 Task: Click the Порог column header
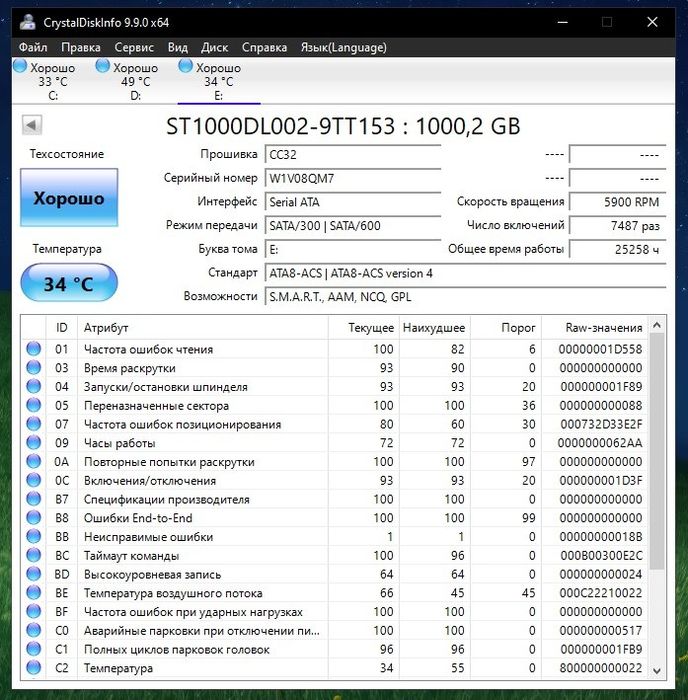click(506, 328)
